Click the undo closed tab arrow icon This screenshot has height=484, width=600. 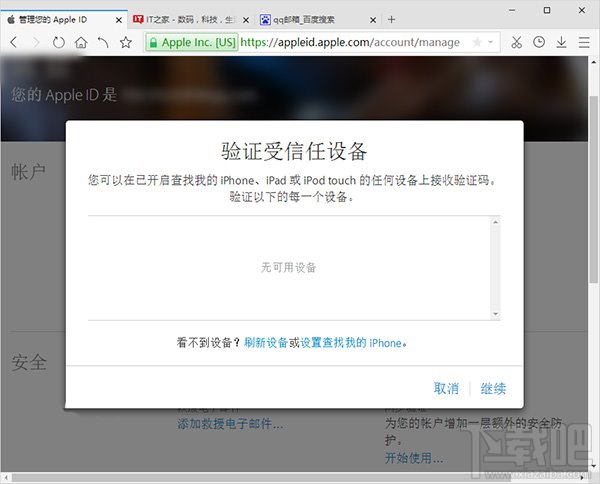[103, 42]
